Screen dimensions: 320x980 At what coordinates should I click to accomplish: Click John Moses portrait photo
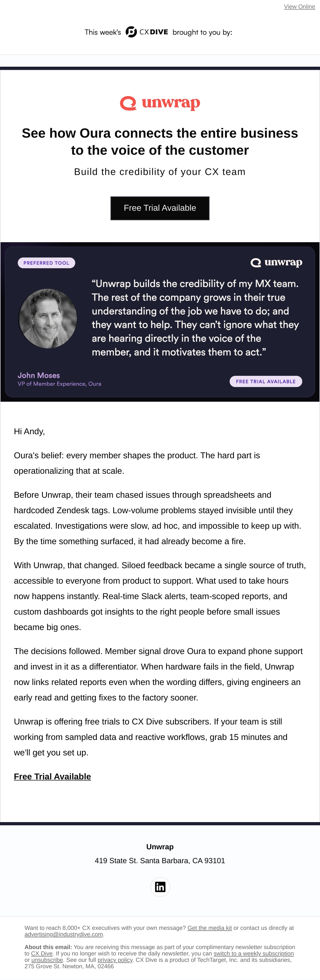[48, 318]
